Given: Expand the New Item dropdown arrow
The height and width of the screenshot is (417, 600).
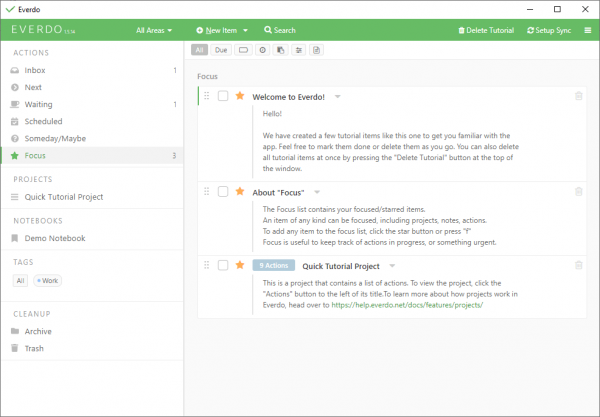Looking at the screenshot, I should coord(245,30).
